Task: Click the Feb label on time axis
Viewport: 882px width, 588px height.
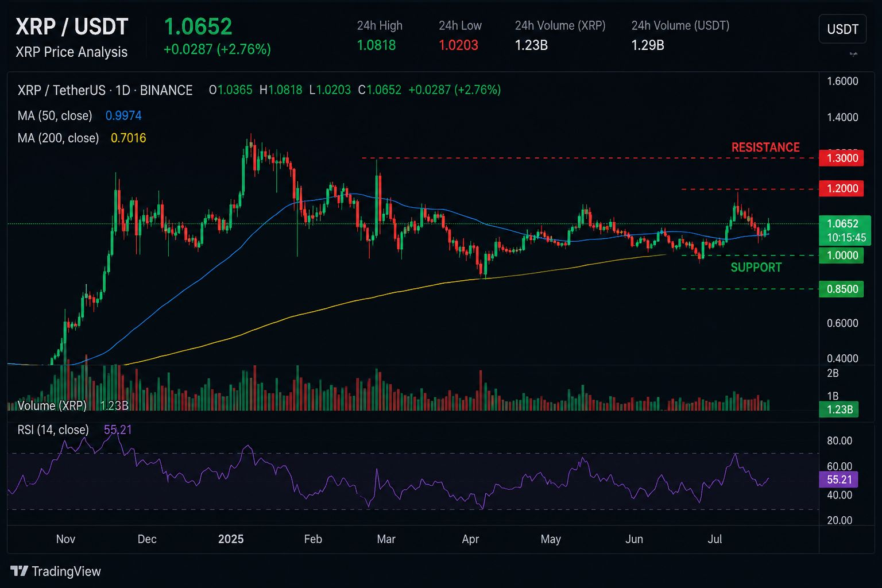Action: (313, 539)
